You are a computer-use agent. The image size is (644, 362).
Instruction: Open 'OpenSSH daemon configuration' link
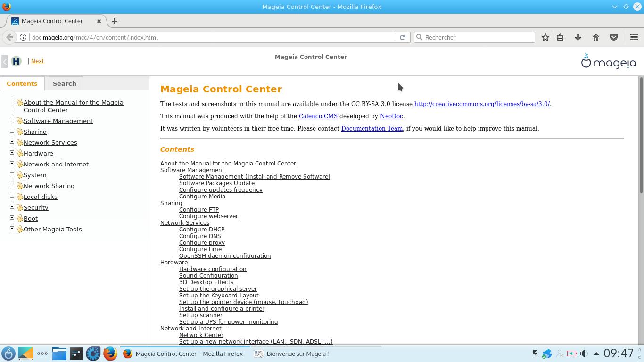click(x=225, y=255)
